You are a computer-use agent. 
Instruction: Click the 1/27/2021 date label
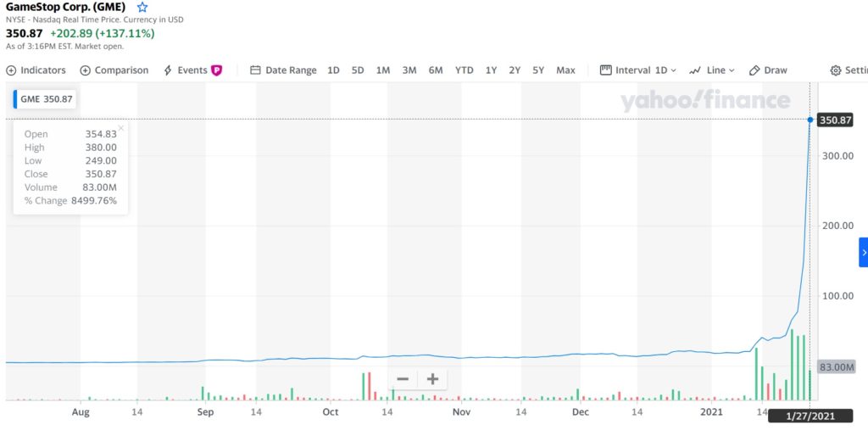[x=810, y=416]
